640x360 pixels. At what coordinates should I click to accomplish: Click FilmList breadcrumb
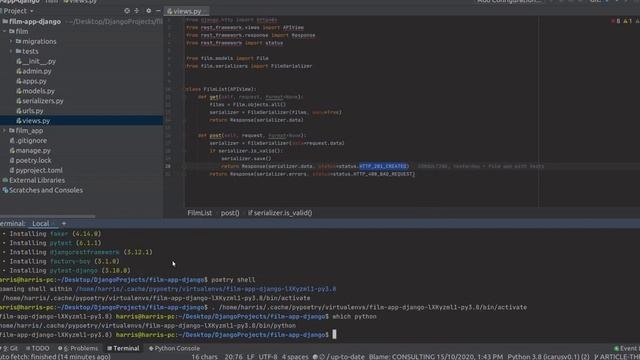click(x=200, y=213)
